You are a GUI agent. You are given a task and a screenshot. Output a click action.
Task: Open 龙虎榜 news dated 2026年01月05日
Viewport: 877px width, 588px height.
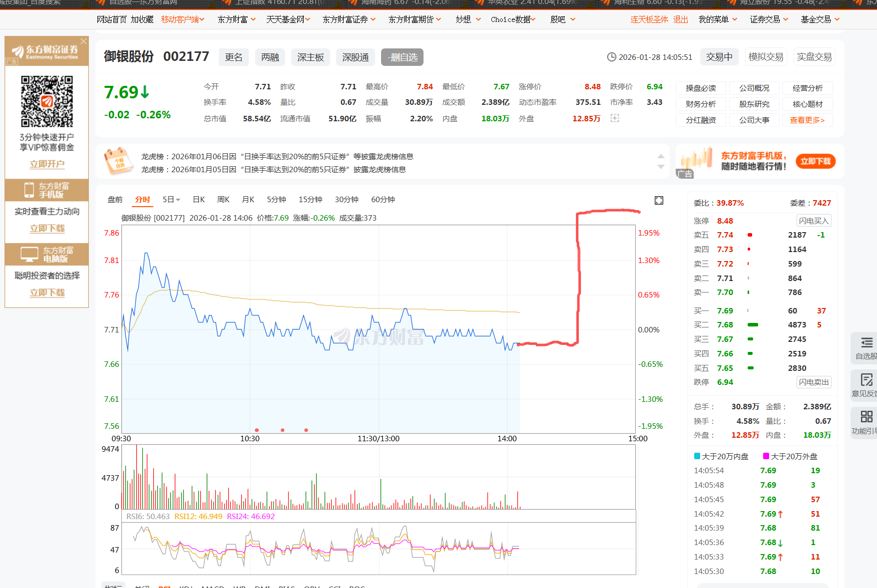click(x=274, y=170)
